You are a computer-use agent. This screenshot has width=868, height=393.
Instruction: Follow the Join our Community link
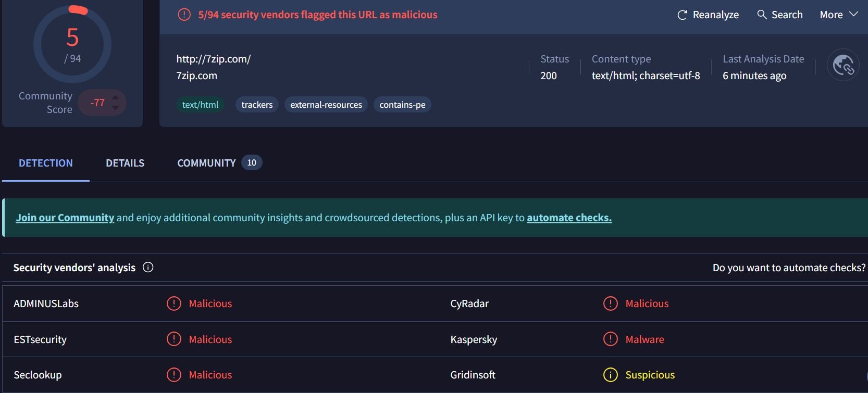[x=65, y=218]
